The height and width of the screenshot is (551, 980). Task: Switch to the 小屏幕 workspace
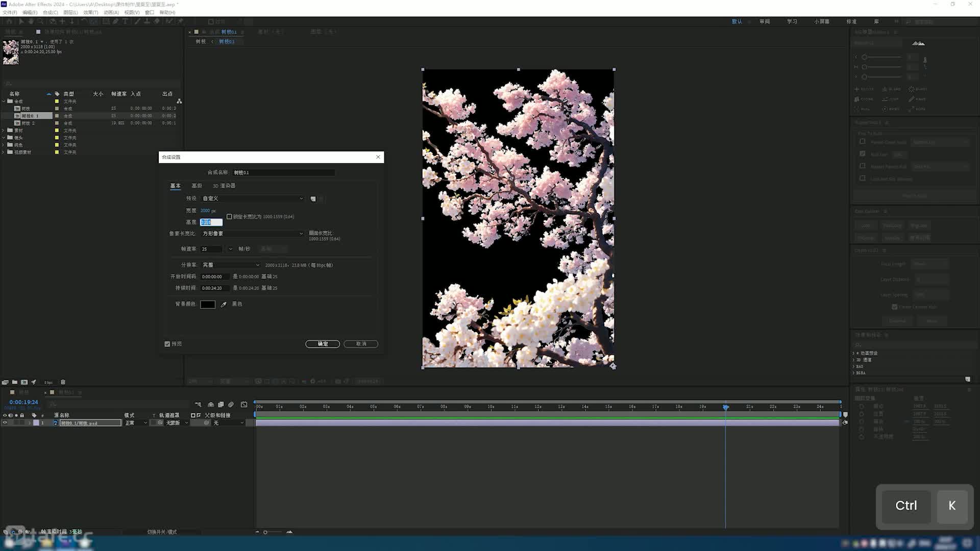[822, 21]
